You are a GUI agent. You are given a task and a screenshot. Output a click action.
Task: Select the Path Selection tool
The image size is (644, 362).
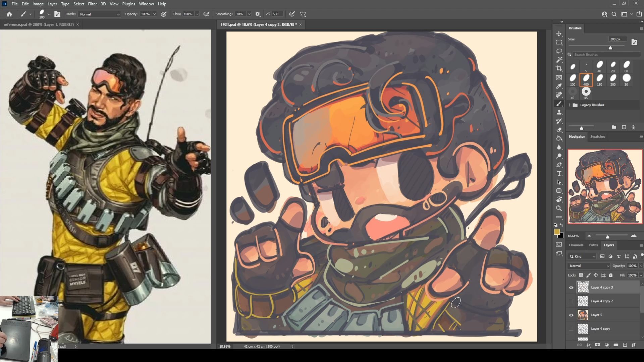559,182
